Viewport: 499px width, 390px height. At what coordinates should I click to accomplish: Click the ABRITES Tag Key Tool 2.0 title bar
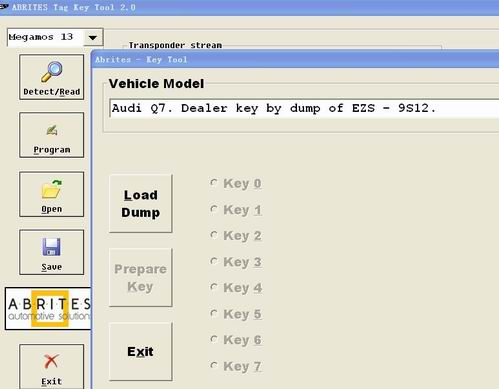click(x=249, y=7)
